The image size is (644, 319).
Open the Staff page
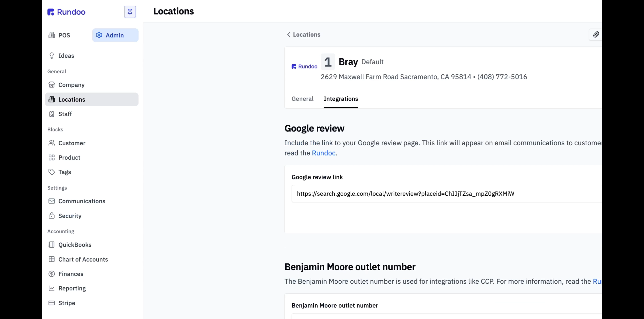tap(92, 114)
